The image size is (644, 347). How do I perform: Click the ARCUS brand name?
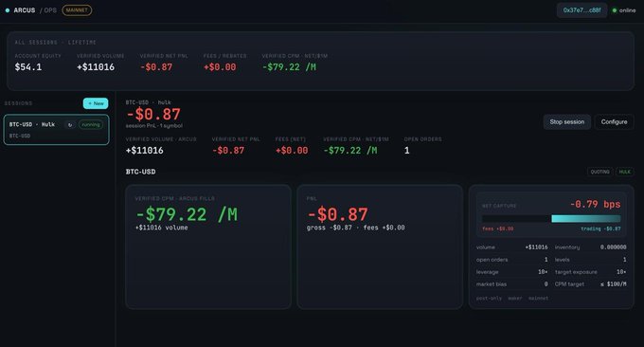coord(25,10)
